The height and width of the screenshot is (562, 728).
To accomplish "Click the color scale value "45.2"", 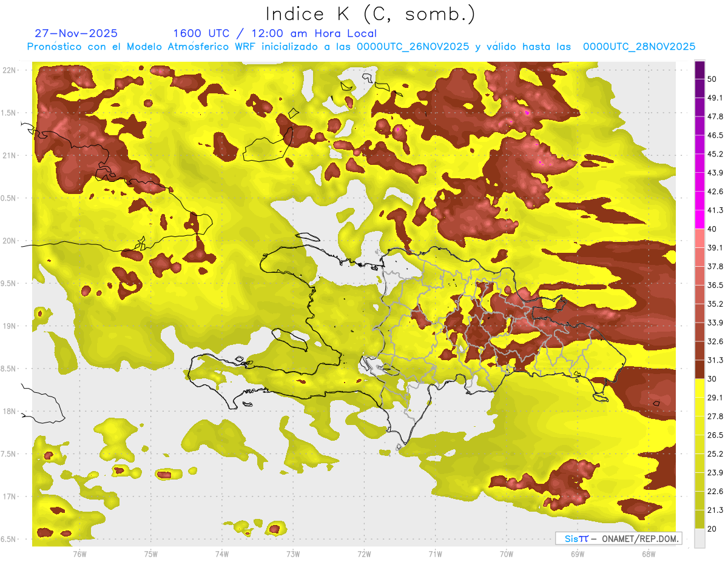I will [715, 154].
